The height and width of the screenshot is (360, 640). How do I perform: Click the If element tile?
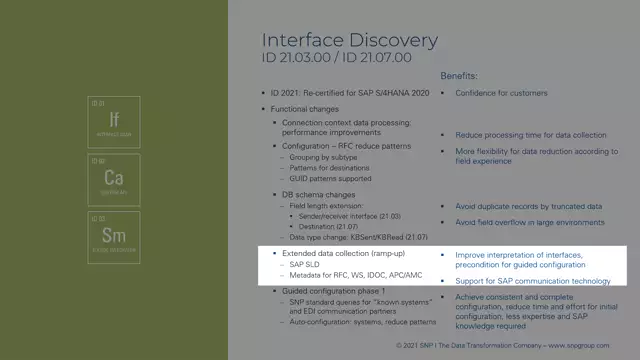(114, 122)
